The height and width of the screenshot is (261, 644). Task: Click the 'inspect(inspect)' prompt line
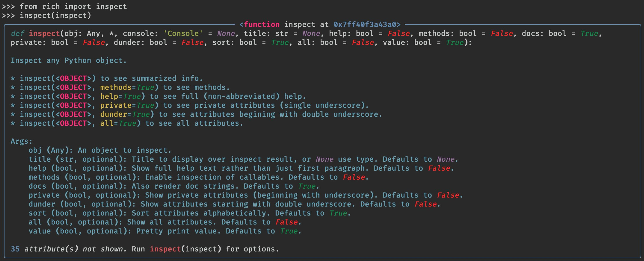(x=47, y=15)
